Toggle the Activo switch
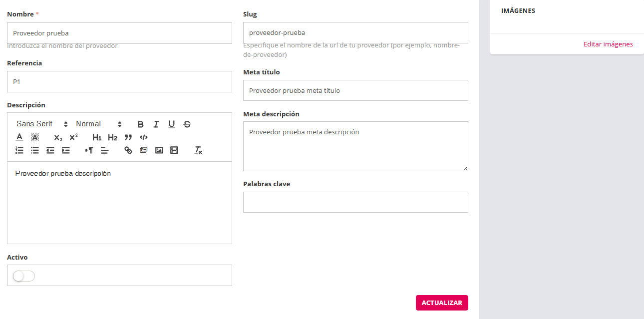This screenshot has width=644, height=319. click(x=24, y=276)
